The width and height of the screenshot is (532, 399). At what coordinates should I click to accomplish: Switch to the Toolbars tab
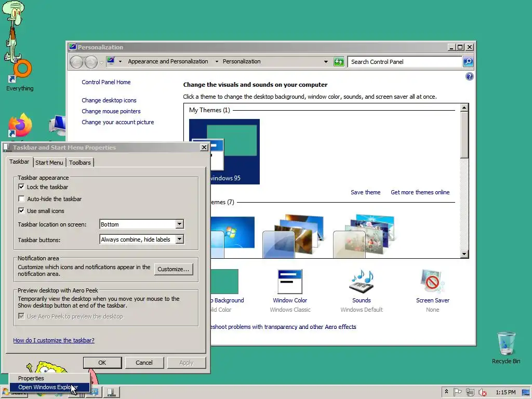(x=79, y=163)
